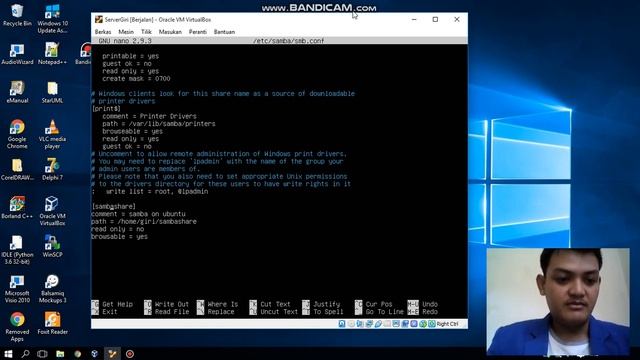This screenshot has height=360, width=640.
Task: Click the shared folders status icon
Action: point(387,324)
